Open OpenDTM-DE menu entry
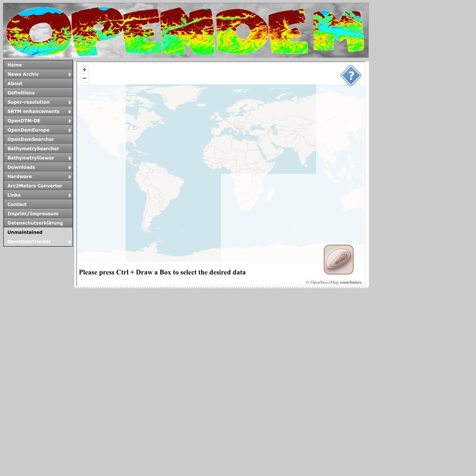 (38, 121)
